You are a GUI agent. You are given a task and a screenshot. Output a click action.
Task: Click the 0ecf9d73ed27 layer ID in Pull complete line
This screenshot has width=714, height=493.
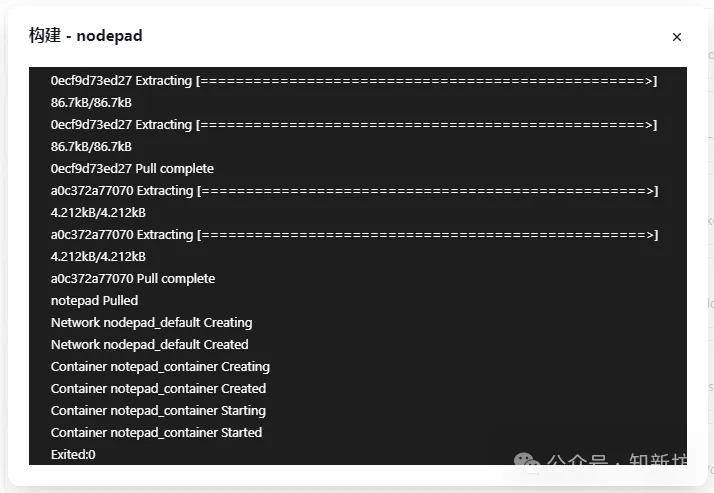(x=91, y=168)
